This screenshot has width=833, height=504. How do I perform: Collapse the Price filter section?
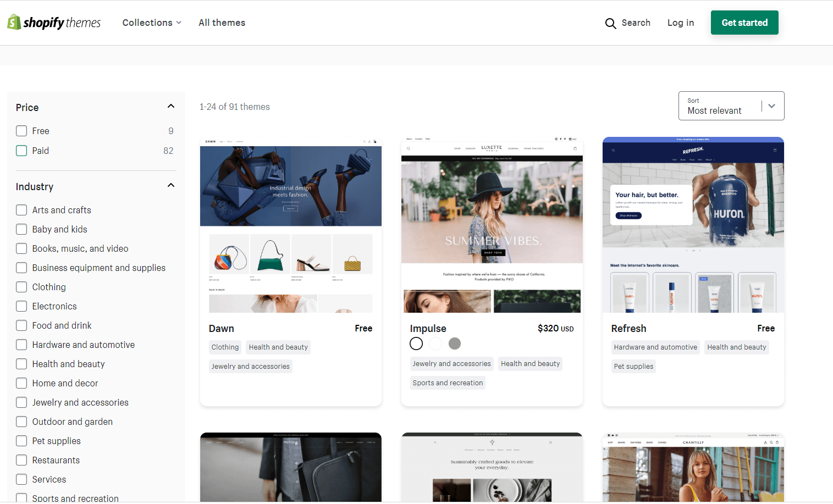click(170, 106)
